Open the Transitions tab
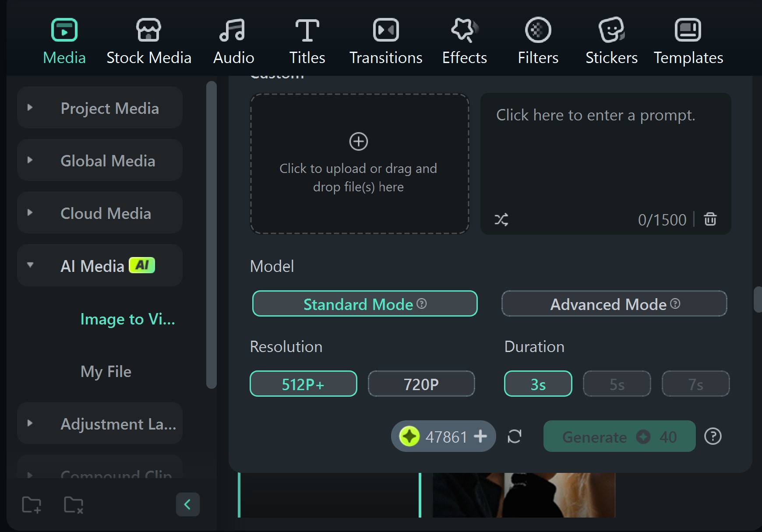Viewport: 762px width, 532px height. click(x=386, y=42)
